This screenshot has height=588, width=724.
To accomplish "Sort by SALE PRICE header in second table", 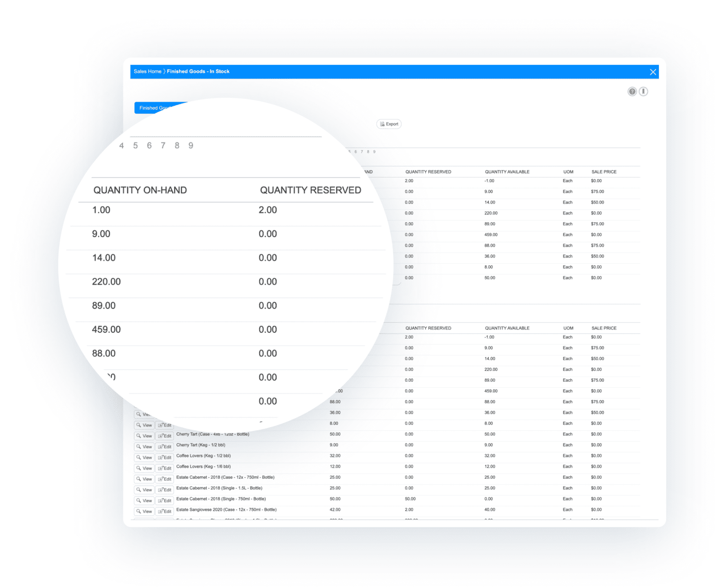I will 604,328.
